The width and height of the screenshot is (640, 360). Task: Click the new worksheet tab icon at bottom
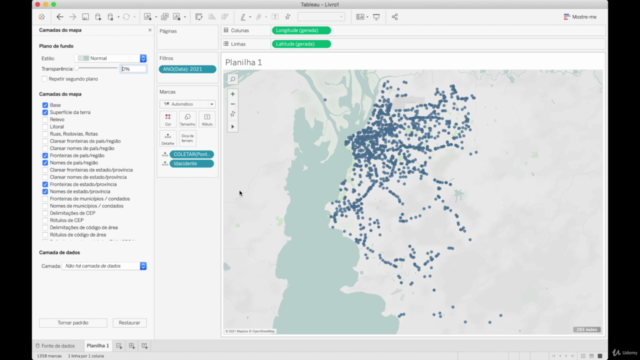point(119,346)
